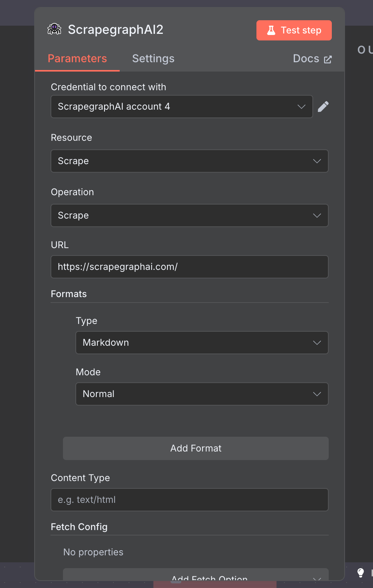373x588 pixels.
Task: Open the credential dropdown ScrapegraphAI account 4
Action: pos(182,107)
